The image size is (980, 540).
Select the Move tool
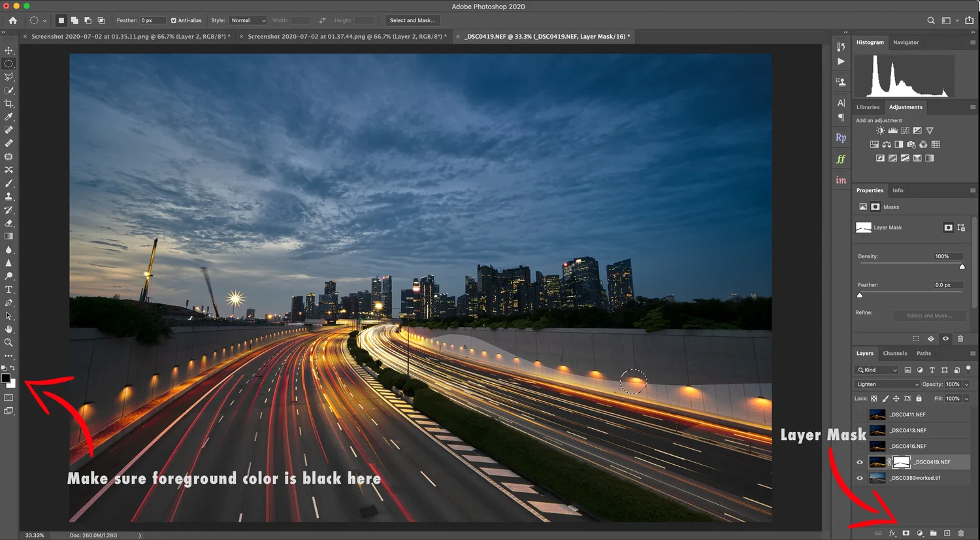8,50
